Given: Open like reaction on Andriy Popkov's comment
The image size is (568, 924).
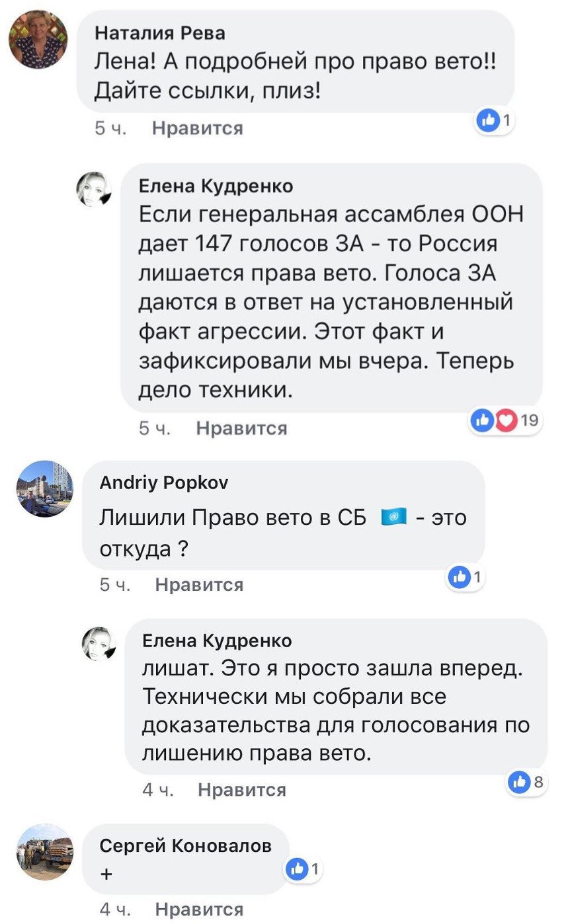Looking at the screenshot, I should [459, 577].
